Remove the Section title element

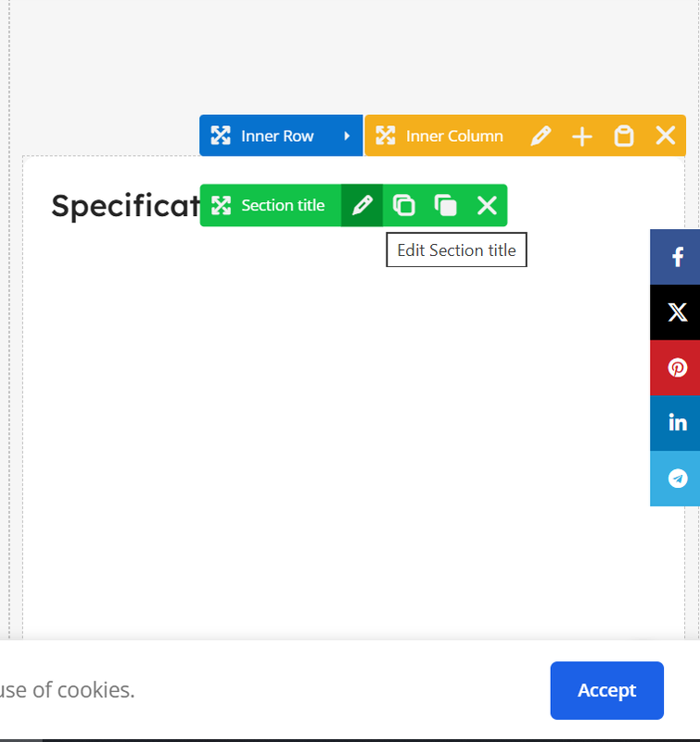[x=487, y=205]
